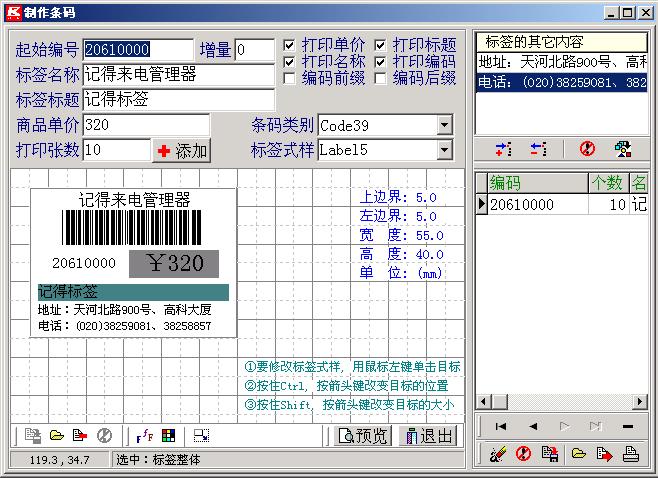
Task: Click the 20610000 code text on the label preview
Action: pos(84,263)
